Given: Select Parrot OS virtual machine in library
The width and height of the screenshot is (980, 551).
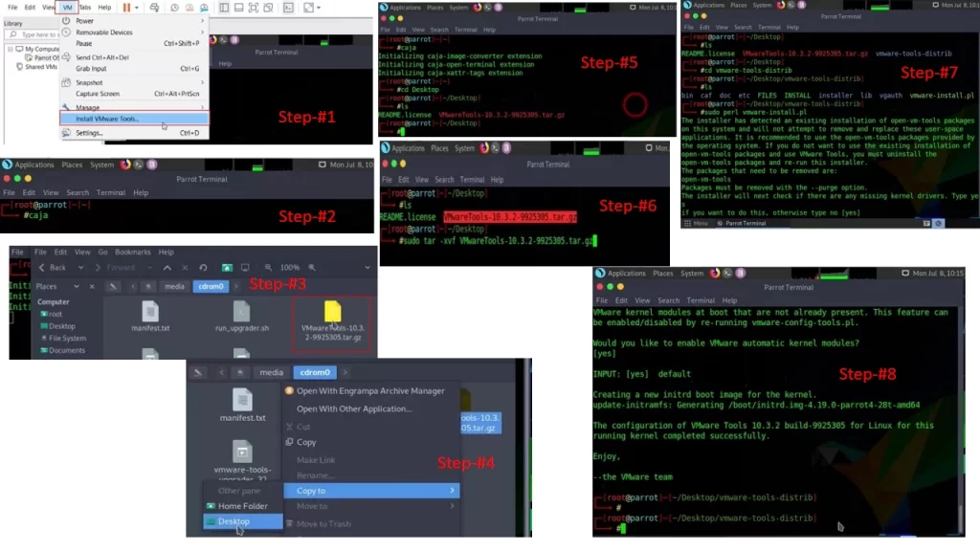Looking at the screenshot, I should 46,57.
